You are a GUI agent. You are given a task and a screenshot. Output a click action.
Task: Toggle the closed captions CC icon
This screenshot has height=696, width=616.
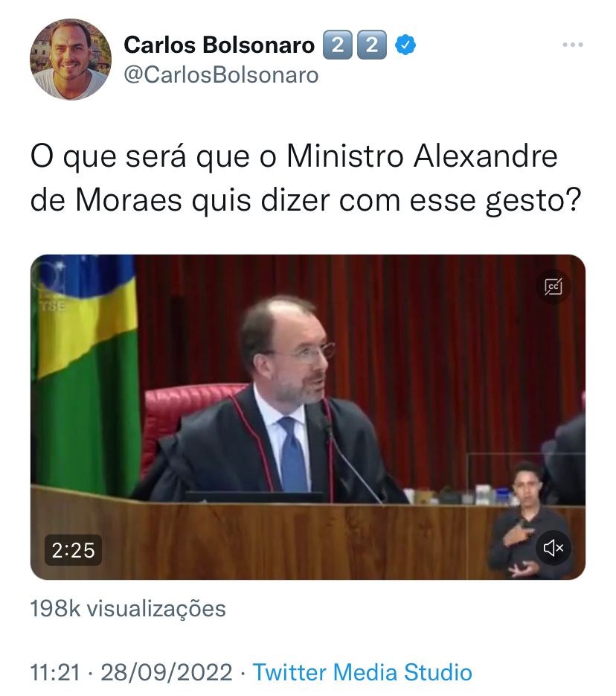coord(553,287)
